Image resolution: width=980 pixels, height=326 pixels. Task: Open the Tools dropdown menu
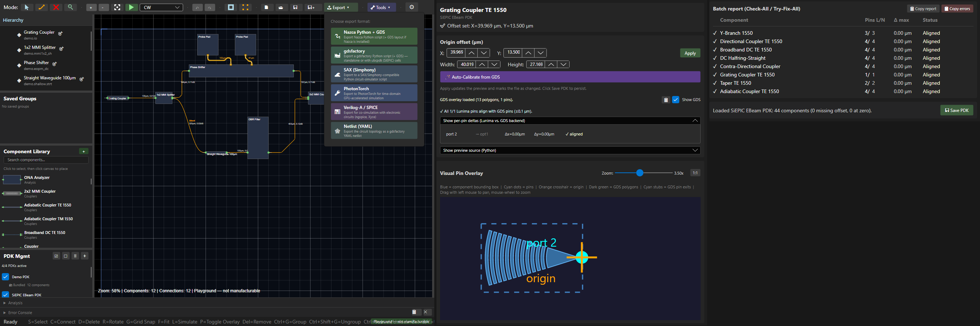pyautogui.click(x=381, y=7)
